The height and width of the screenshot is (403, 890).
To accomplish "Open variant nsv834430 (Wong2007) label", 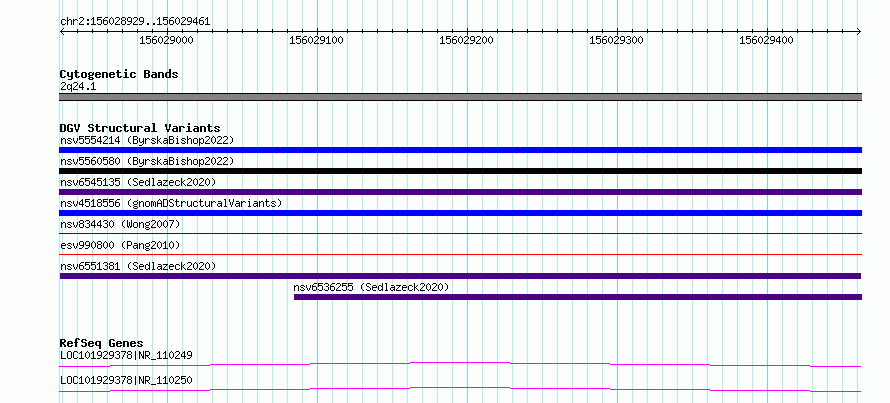I will (120, 224).
